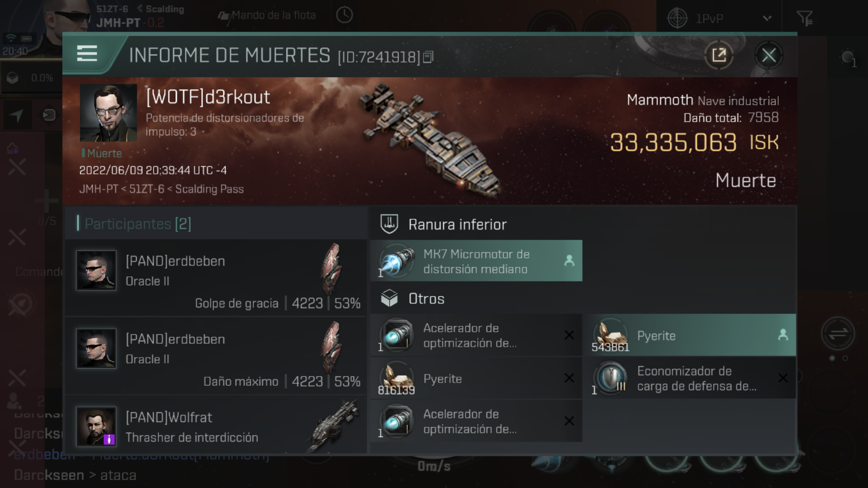Click the swap arrows button at right edge
Screen dimensions: 868x488
tap(838, 334)
